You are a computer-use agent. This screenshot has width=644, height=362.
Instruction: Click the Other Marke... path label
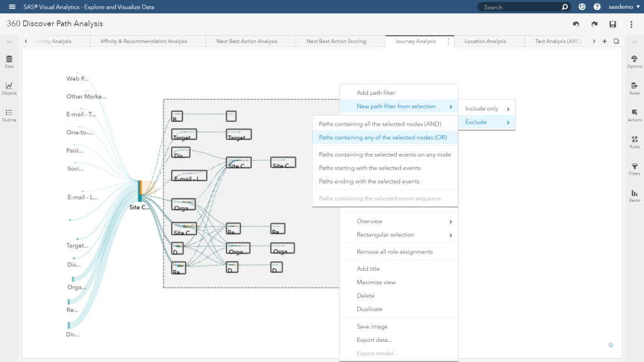[86, 96]
